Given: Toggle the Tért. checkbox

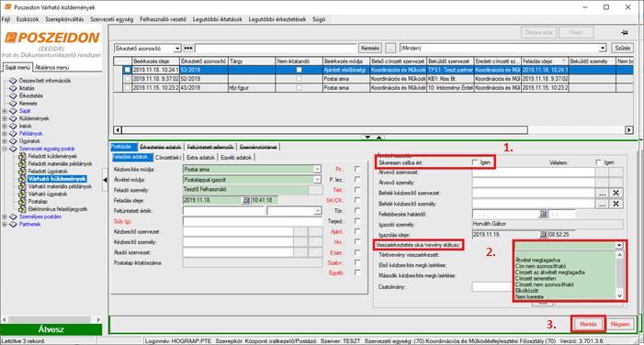Looking at the screenshot, I should pos(357,190).
